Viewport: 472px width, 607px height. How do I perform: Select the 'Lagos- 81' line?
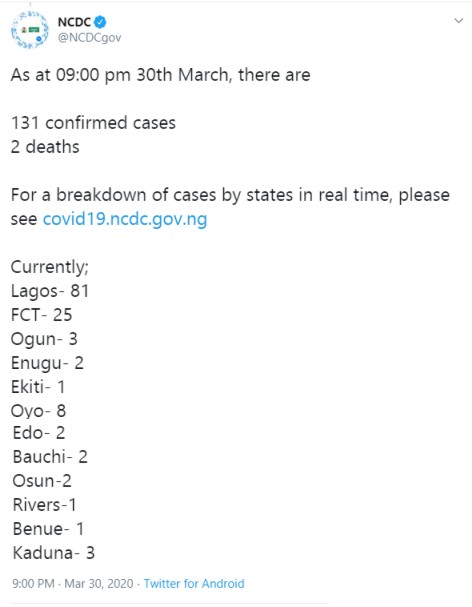coord(50,291)
